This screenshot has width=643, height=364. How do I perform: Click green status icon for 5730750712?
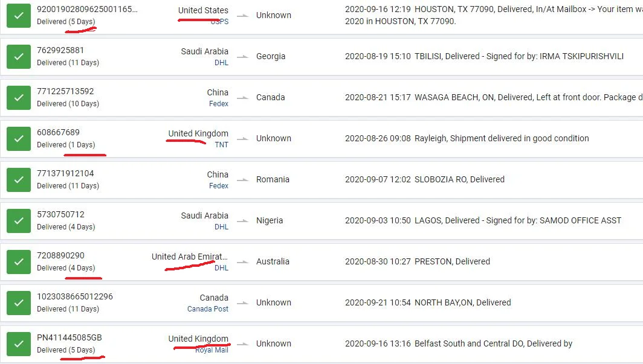tap(19, 221)
